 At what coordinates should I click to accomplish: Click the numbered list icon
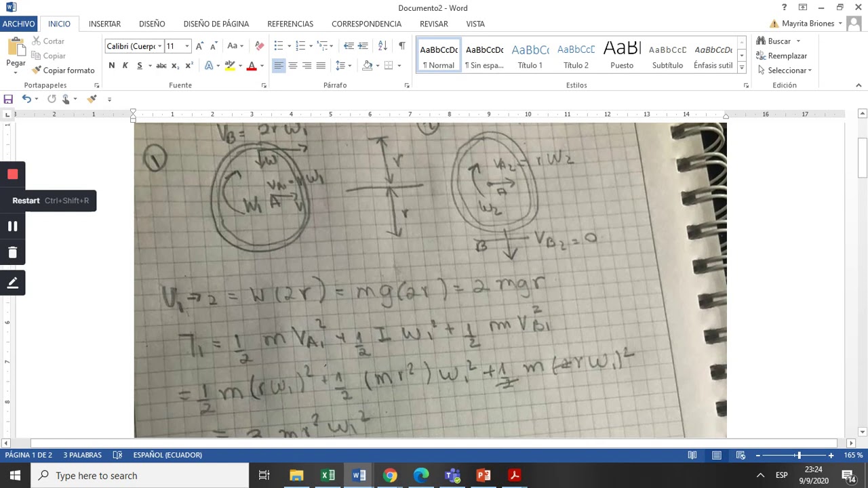pos(300,46)
